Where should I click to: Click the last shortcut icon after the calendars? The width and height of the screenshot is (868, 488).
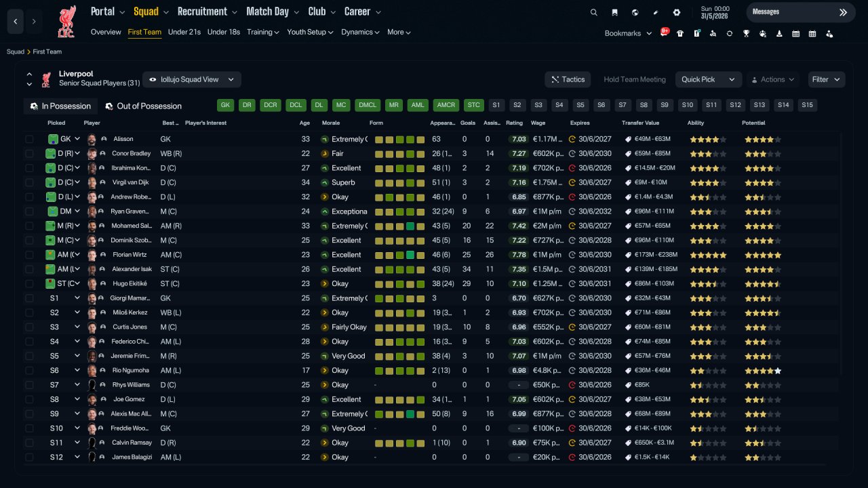click(x=829, y=33)
